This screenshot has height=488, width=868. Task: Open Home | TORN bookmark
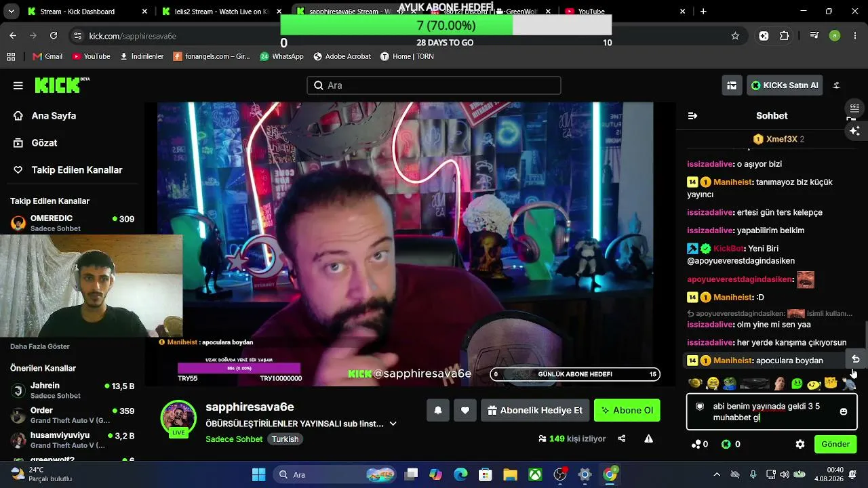pyautogui.click(x=407, y=56)
